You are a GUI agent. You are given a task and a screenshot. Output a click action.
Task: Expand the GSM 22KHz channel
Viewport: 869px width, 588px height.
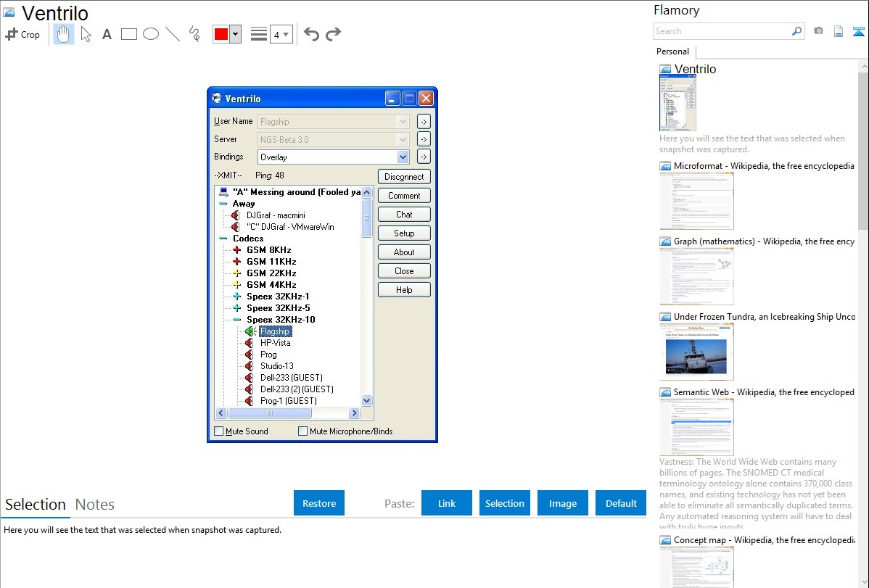click(236, 273)
